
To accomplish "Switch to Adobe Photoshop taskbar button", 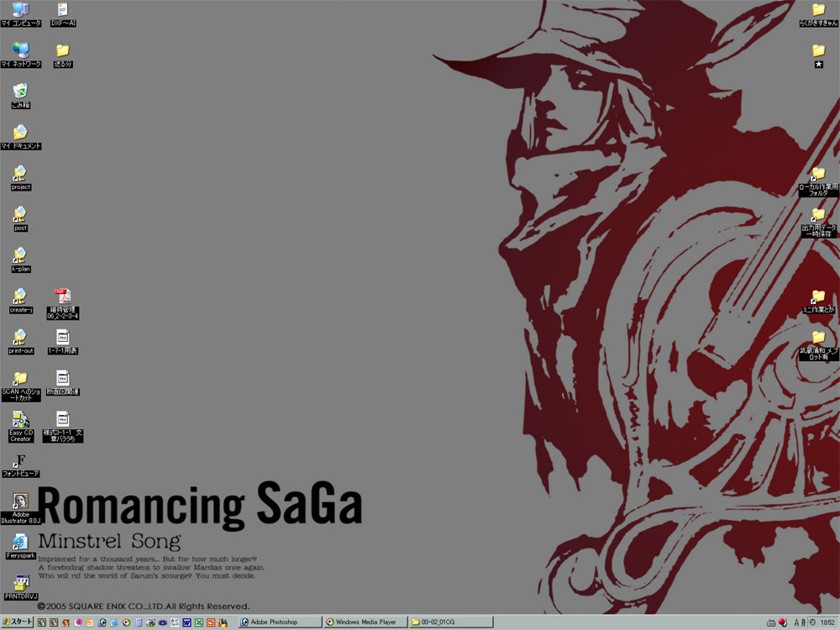I will click(x=281, y=622).
